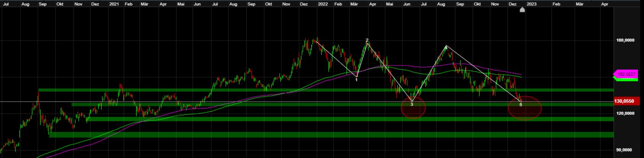
Task: Click the red 130,0550 current price tag
Action: click(x=625, y=101)
